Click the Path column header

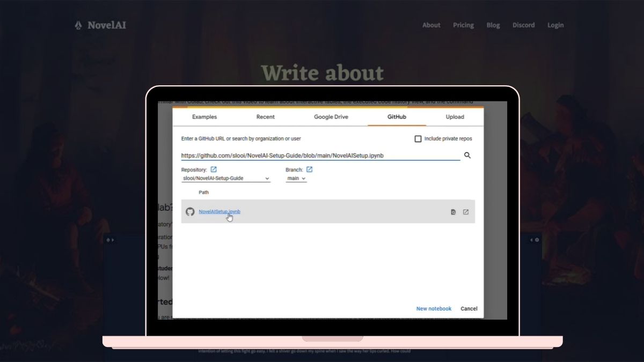click(x=204, y=193)
